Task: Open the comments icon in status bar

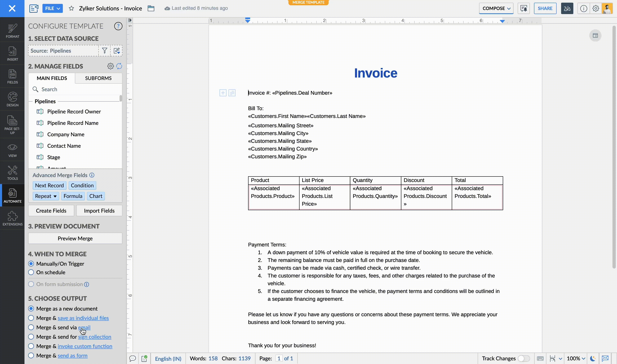Action: pos(132,359)
